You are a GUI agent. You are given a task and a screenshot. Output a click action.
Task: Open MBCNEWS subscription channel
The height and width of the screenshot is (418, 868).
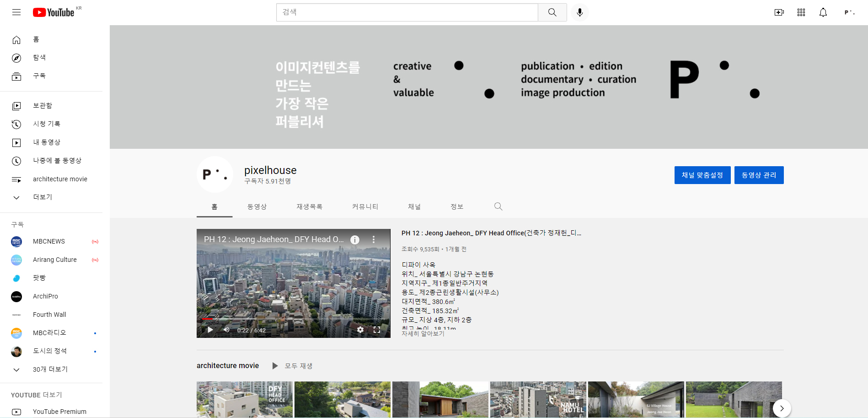[x=51, y=241]
